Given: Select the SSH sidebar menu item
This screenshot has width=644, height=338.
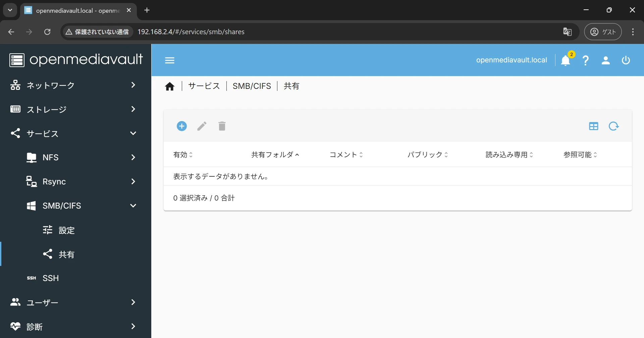Looking at the screenshot, I should tap(75, 278).
